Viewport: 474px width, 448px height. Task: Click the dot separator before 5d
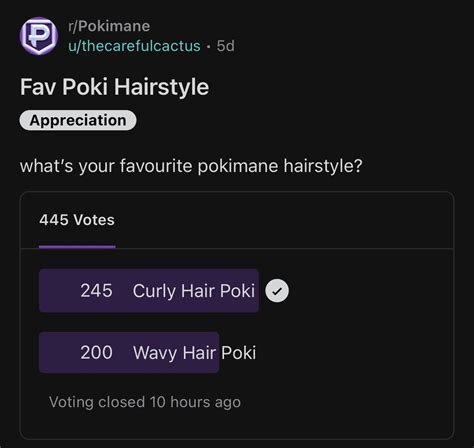point(209,47)
